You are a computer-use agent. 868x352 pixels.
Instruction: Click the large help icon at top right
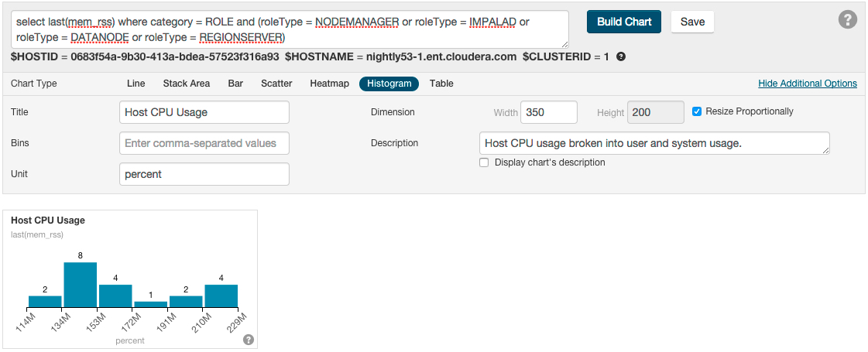tap(848, 20)
